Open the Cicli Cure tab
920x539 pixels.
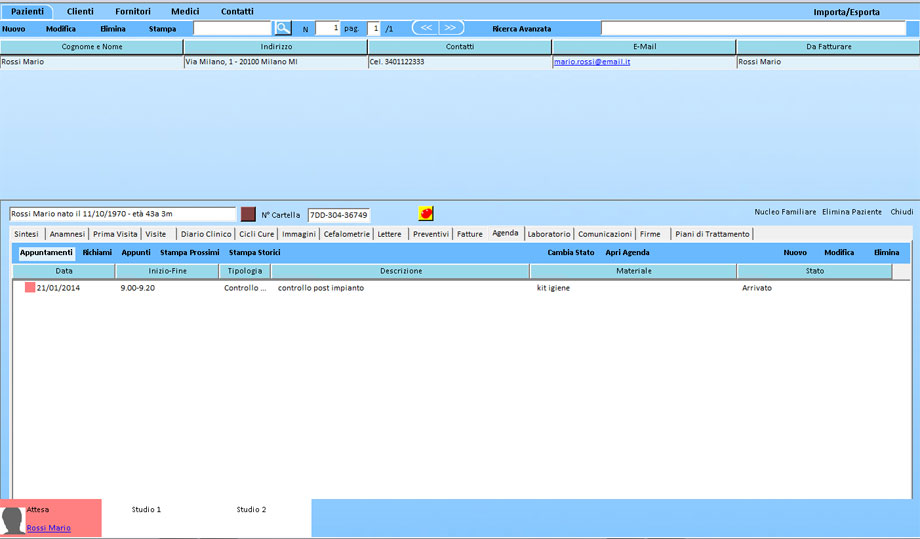coord(256,234)
